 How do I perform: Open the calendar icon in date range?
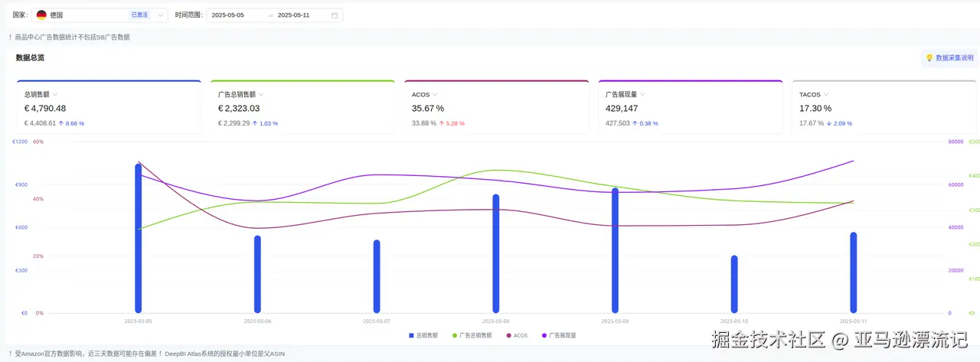(x=335, y=15)
